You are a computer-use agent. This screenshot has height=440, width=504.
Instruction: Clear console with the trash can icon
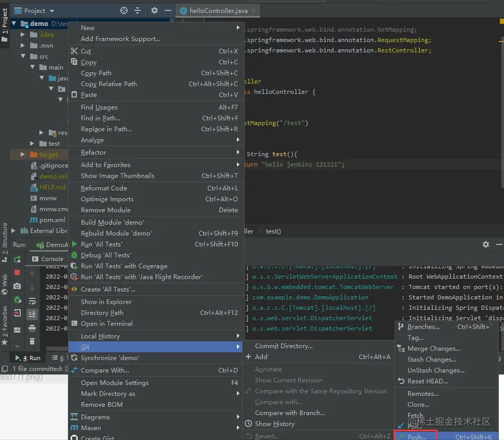(32, 341)
